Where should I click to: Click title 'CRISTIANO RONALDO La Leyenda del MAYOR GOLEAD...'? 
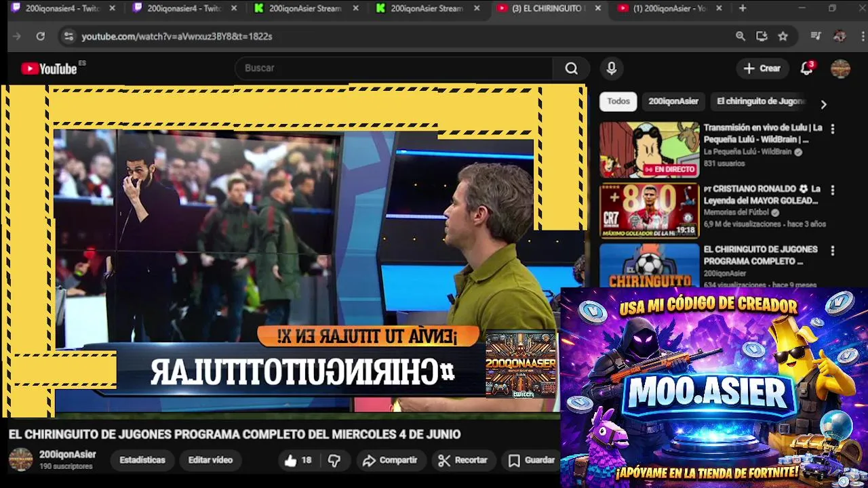[763, 195]
